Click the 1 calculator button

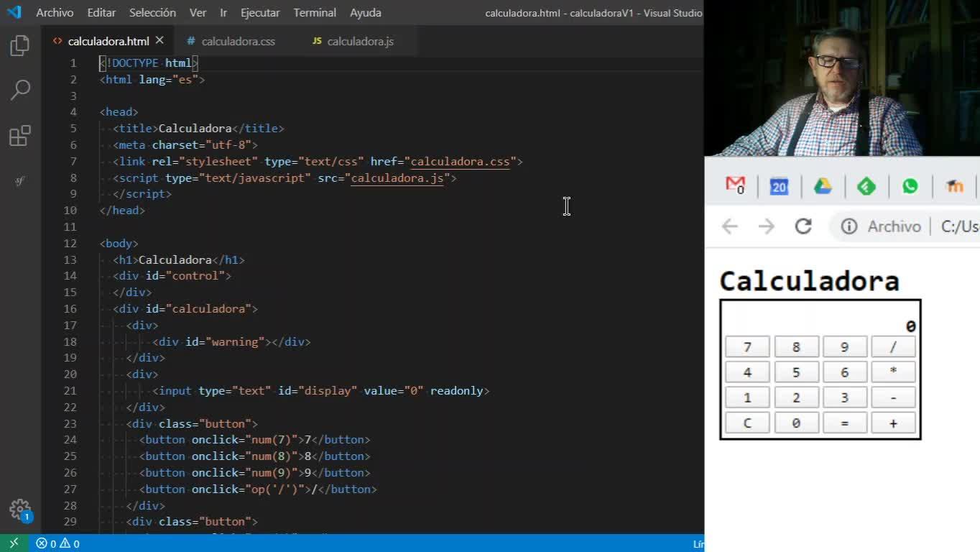pos(747,397)
